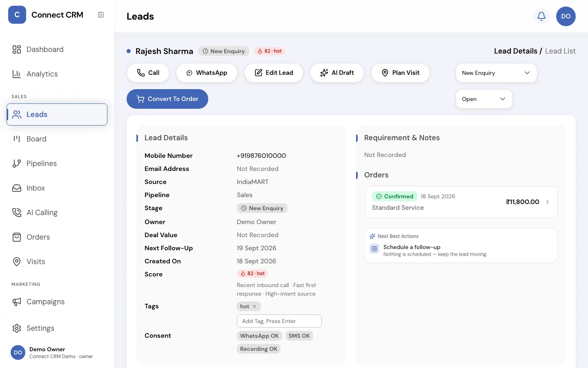The image size is (588, 368).
Task: Click the mobile number +919876010000
Action: [x=261, y=156]
